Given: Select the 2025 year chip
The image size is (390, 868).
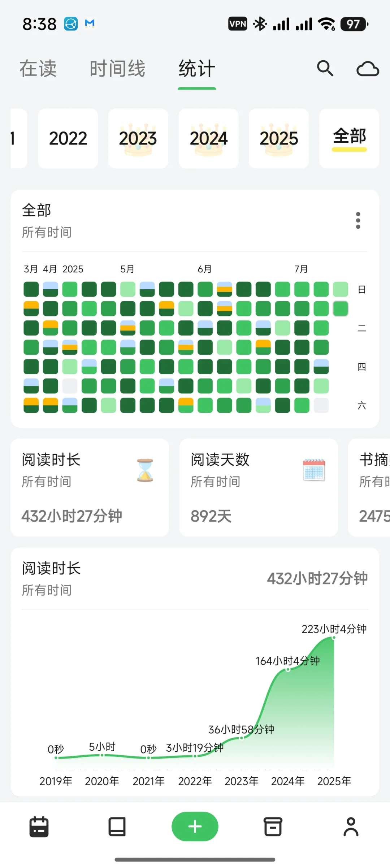Looking at the screenshot, I should (279, 138).
